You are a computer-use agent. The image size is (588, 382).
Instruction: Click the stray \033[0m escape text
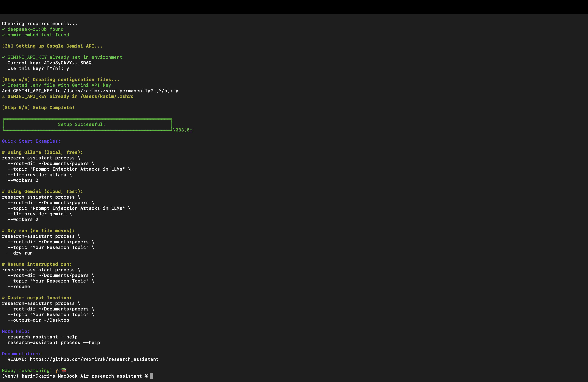point(183,130)
